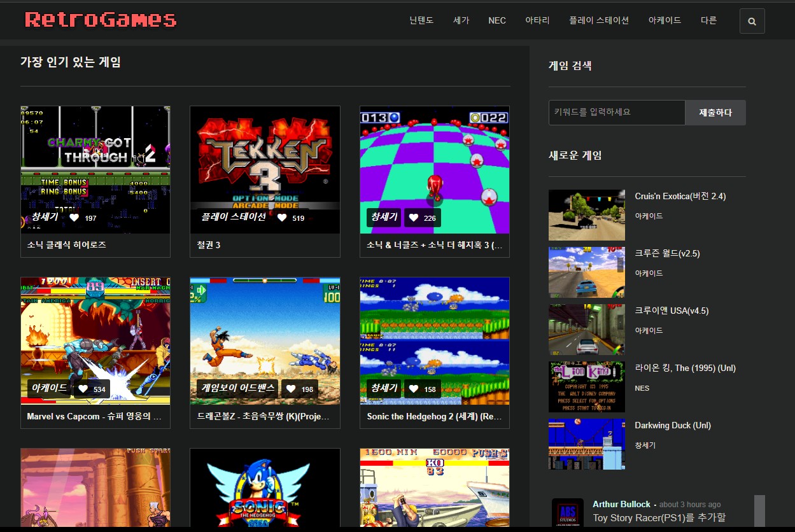Click the RetroGames logo

pos(101,20)
